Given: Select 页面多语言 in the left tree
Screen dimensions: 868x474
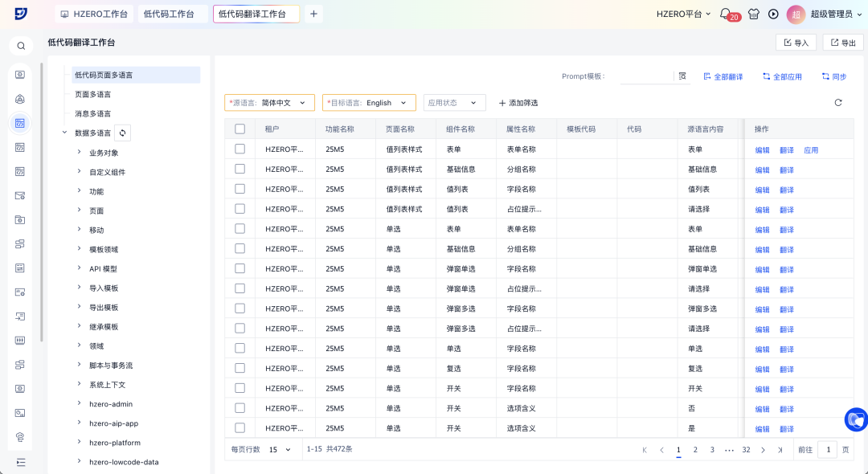Looking at the screenshot, I should [x=92, y=94].
